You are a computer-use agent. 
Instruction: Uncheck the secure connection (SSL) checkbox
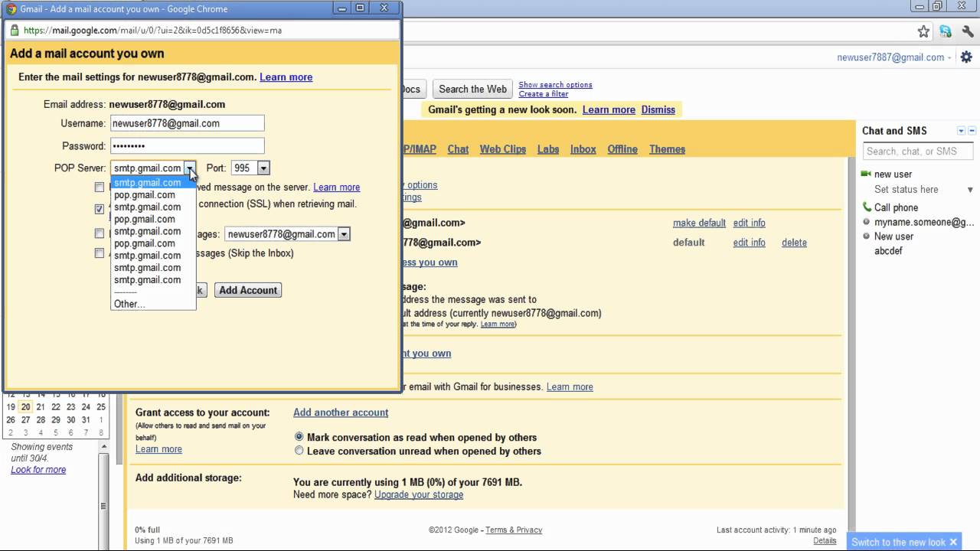pyautogui.click(x=100, y=208)
